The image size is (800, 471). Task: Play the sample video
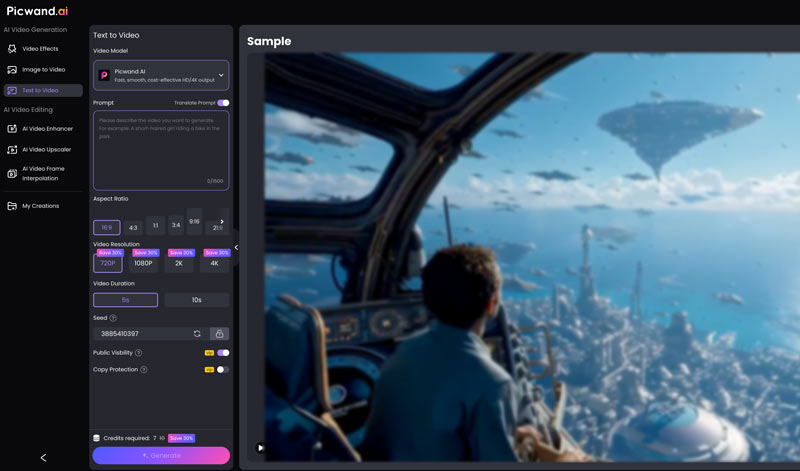click(x=260, y=448)
